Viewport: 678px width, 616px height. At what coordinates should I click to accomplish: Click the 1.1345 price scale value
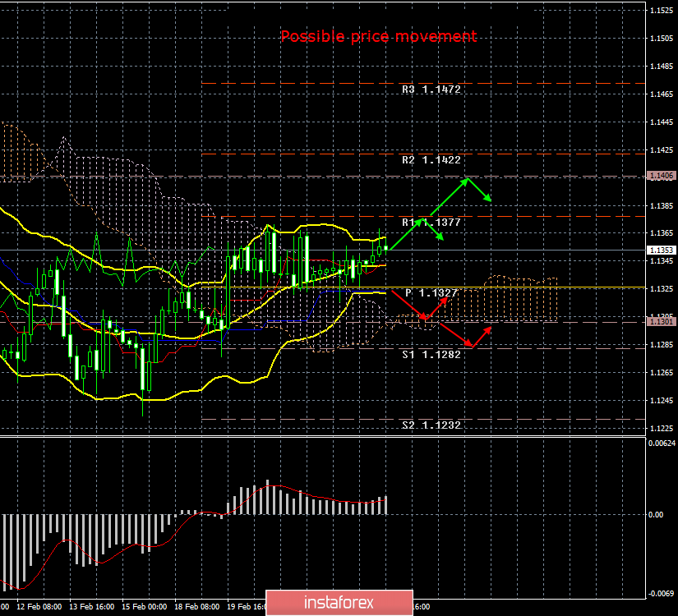[662, 261]
